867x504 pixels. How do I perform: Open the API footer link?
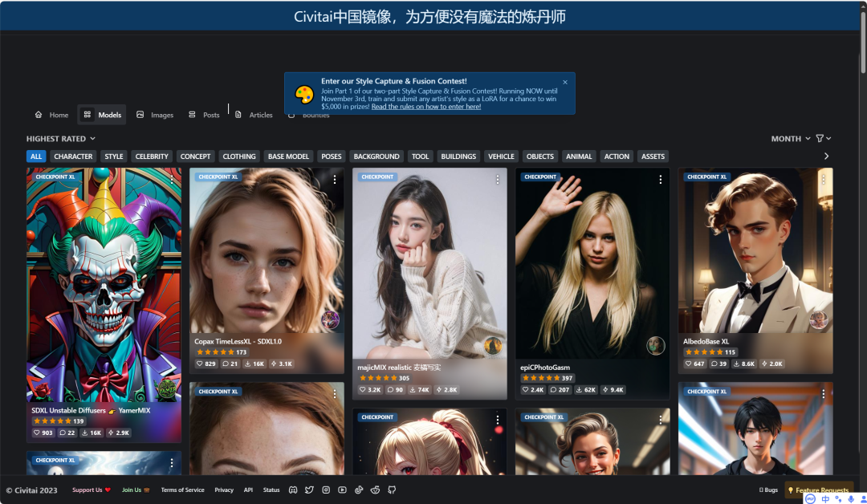(248, 490)
